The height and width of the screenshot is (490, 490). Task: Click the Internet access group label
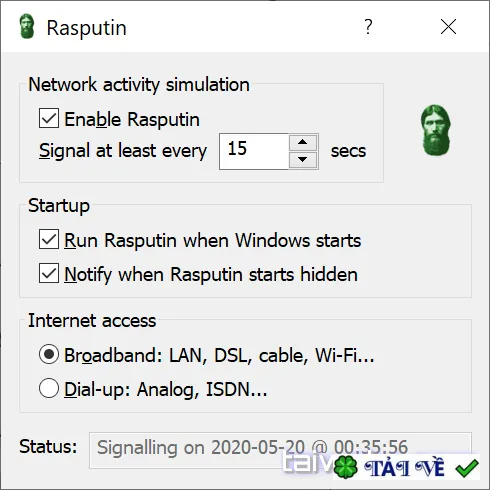(92, 320)
